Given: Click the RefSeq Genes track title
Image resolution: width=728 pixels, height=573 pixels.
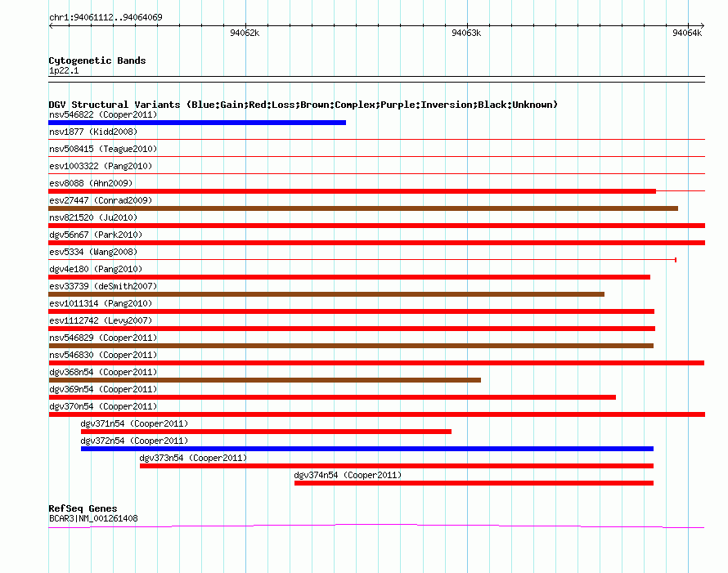Looking at the screenshot, I should (x=83, y=508).
